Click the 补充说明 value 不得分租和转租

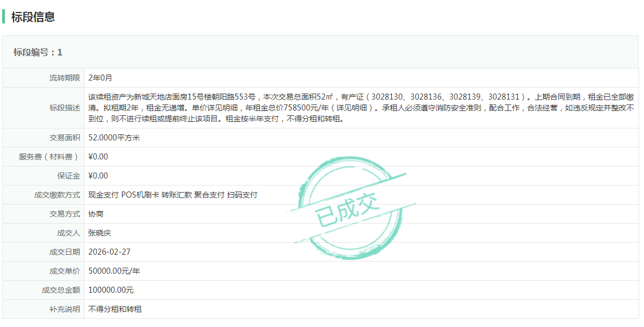pyautogui.click(x=115, y=309)
